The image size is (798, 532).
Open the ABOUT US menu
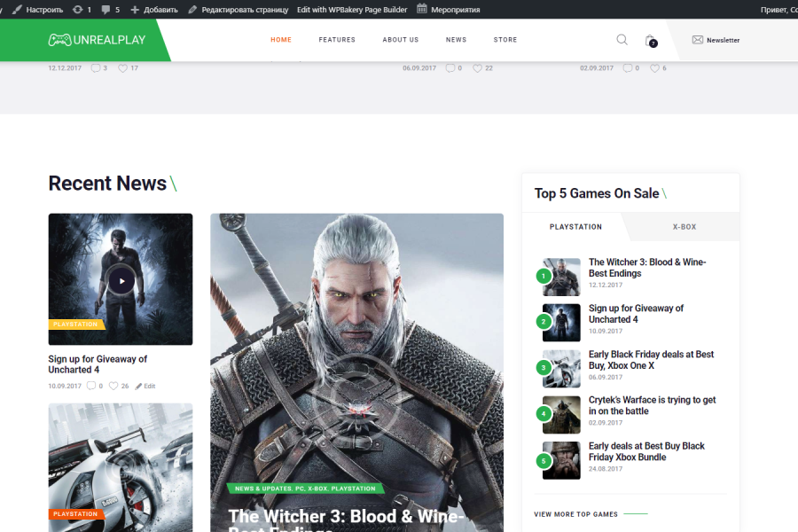[x=401, y=40]
